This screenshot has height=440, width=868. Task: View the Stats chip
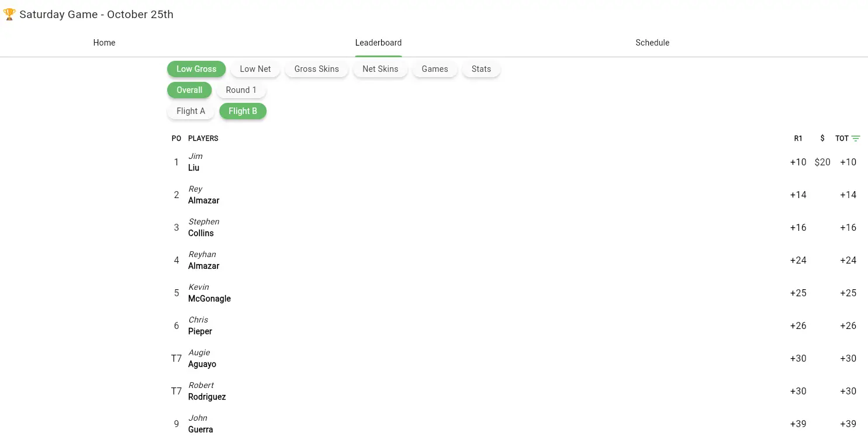(481, 69)
